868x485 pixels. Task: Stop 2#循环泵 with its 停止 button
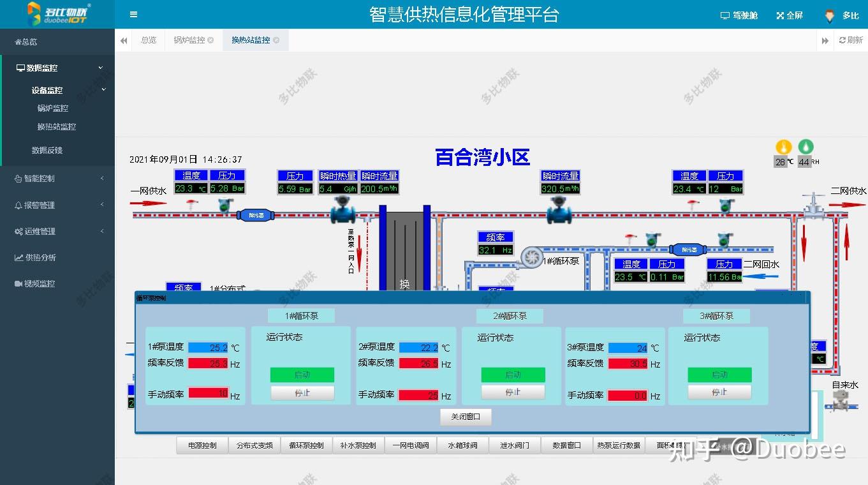click(x=513, y=392)
